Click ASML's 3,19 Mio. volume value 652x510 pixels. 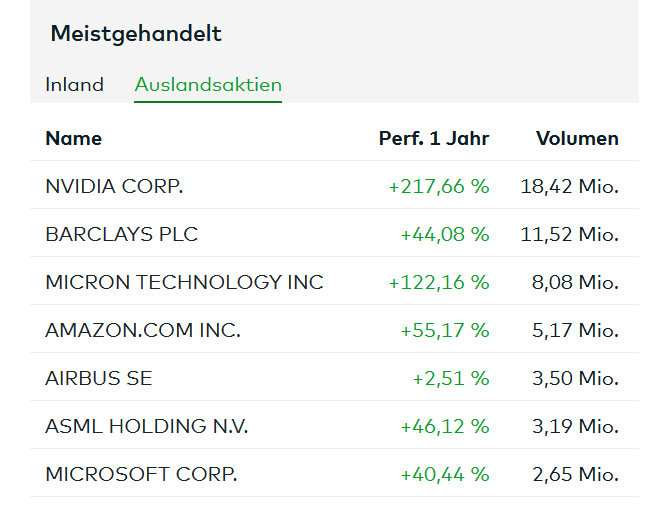[x=575, y=426]
